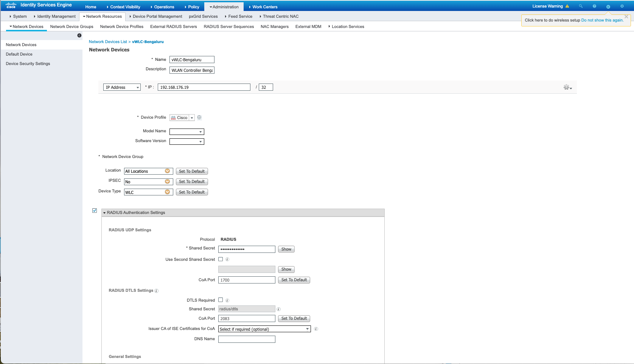Open the Context Visibility menu

coord(123,7)
